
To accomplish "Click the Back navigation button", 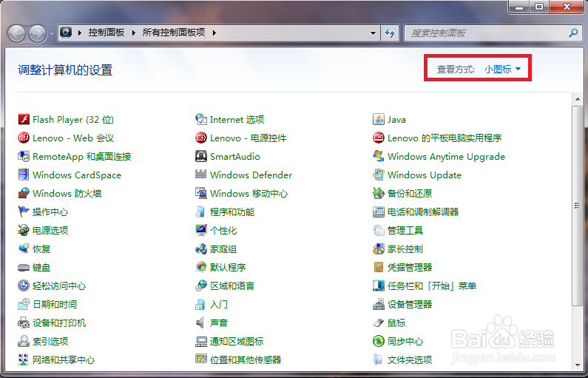I will point(16,34).
